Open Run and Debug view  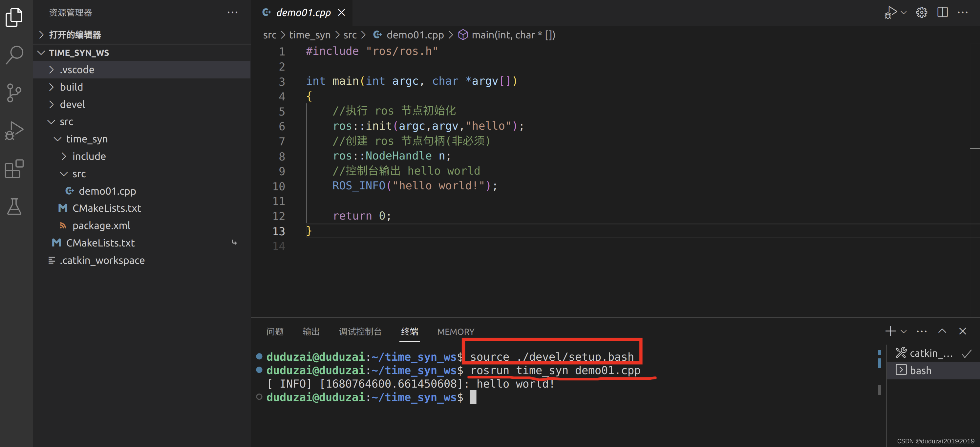(14, 131)
